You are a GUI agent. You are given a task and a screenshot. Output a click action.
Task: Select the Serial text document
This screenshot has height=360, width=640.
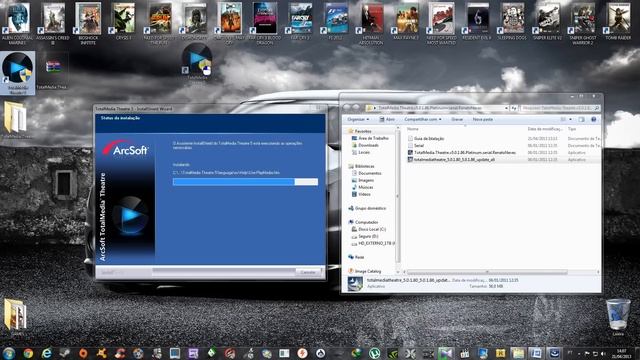[x=416, y=145]
